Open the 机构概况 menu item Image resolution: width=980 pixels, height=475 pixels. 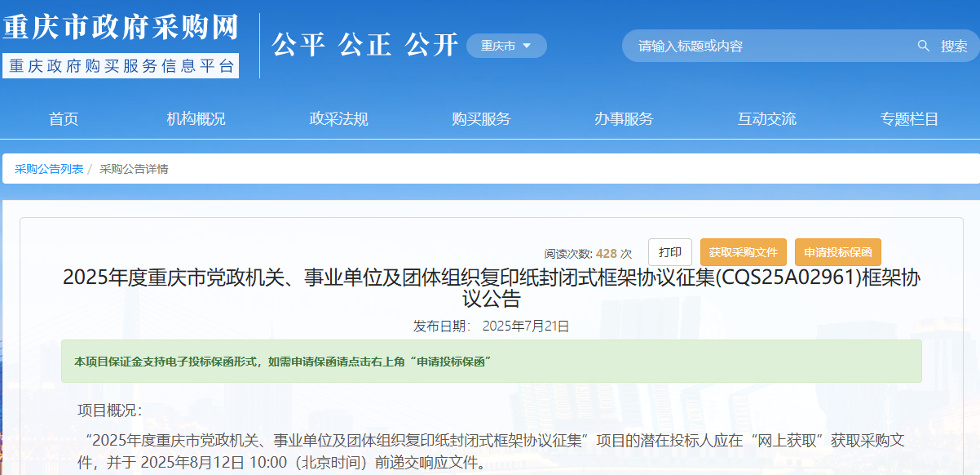pos(193,118)
